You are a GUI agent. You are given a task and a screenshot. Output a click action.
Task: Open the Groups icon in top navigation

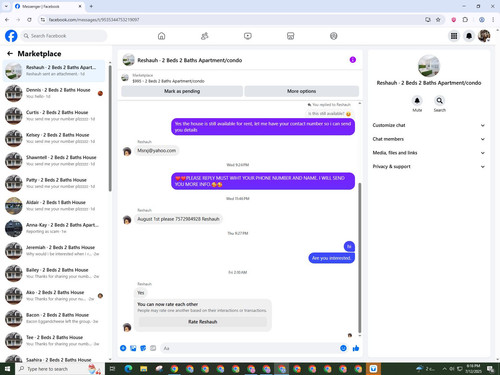point(334,36)
